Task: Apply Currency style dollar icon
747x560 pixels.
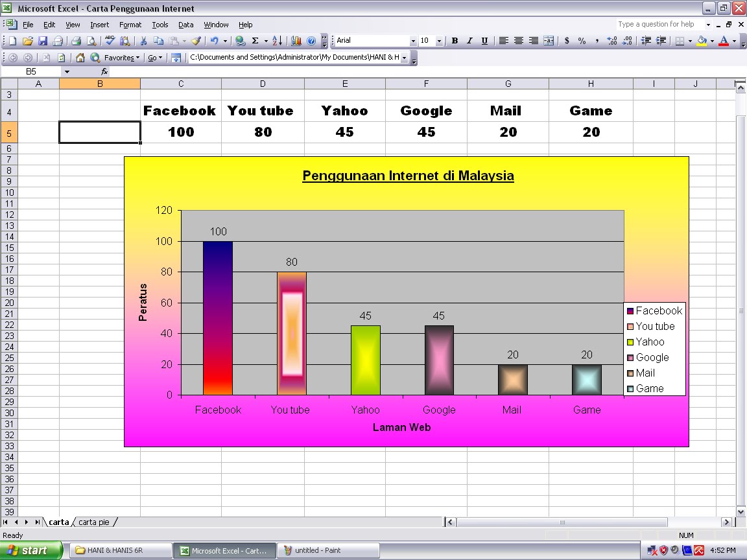Action: point(567,41)
